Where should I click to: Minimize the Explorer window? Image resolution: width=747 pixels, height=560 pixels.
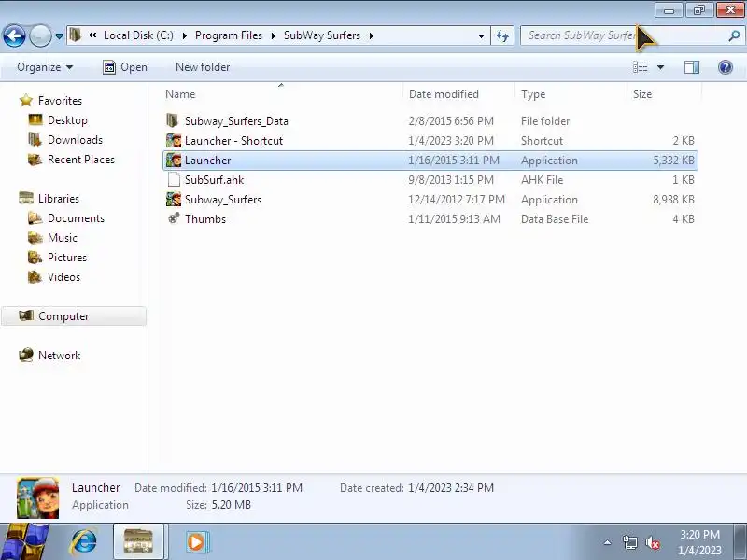click(669, 9)
